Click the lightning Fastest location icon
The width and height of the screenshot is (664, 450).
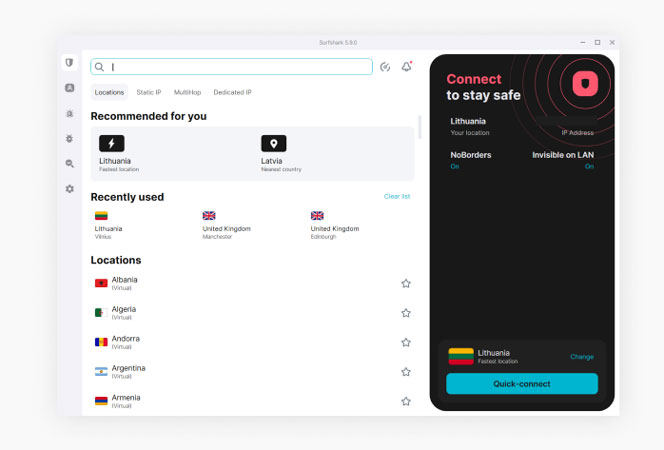pos(111,144)
